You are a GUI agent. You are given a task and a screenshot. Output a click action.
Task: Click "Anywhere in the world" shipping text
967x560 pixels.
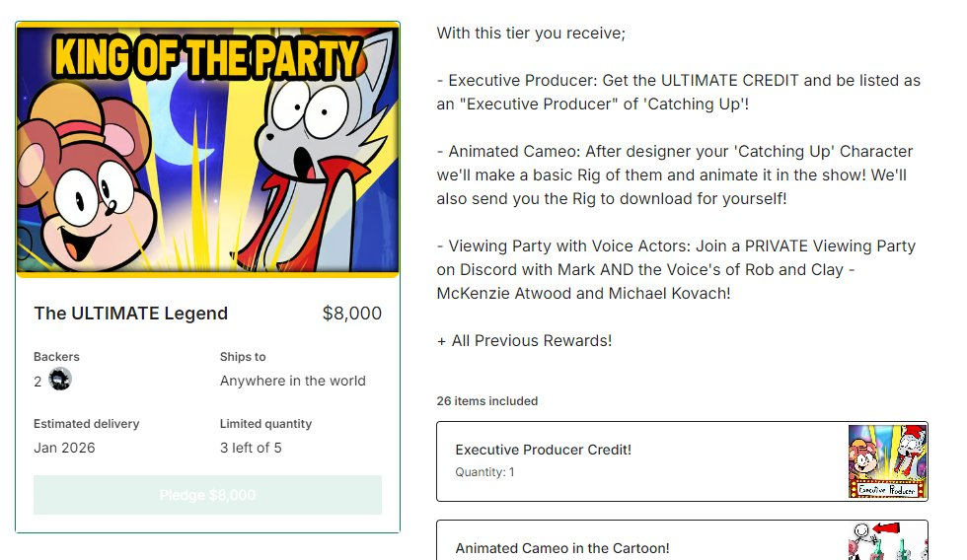(x=292, y=381)
